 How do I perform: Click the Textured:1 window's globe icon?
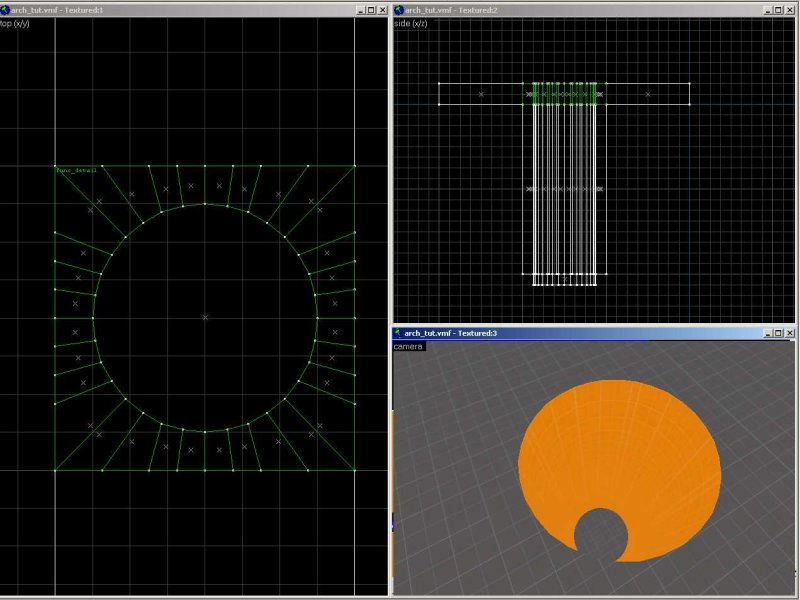(5, 9)
